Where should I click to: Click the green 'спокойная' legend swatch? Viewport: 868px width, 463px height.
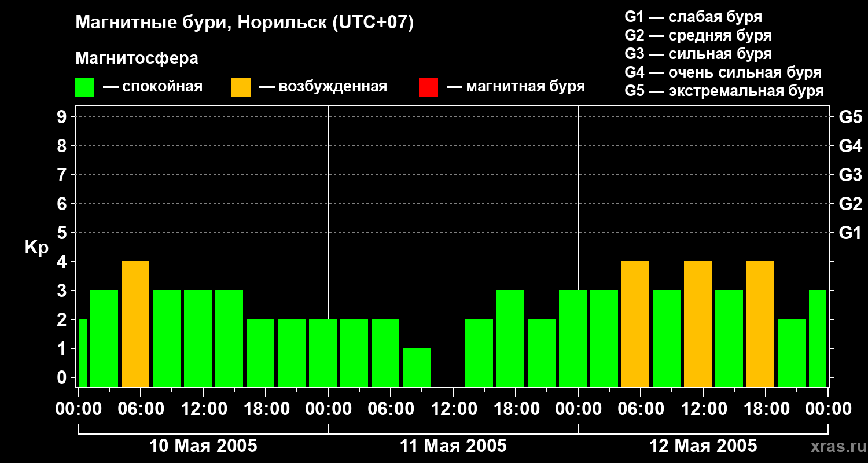[x=85, y=87]
